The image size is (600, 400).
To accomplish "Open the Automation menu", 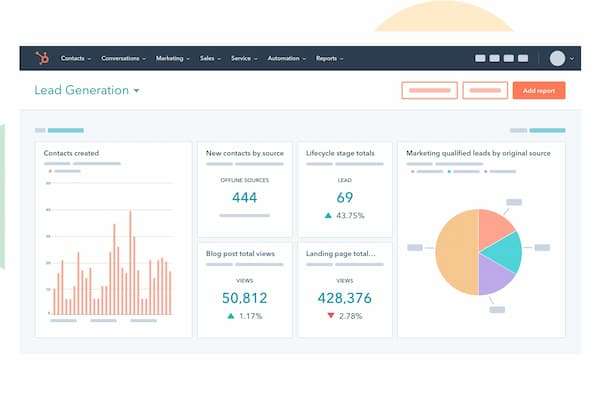I will point(286,58).
